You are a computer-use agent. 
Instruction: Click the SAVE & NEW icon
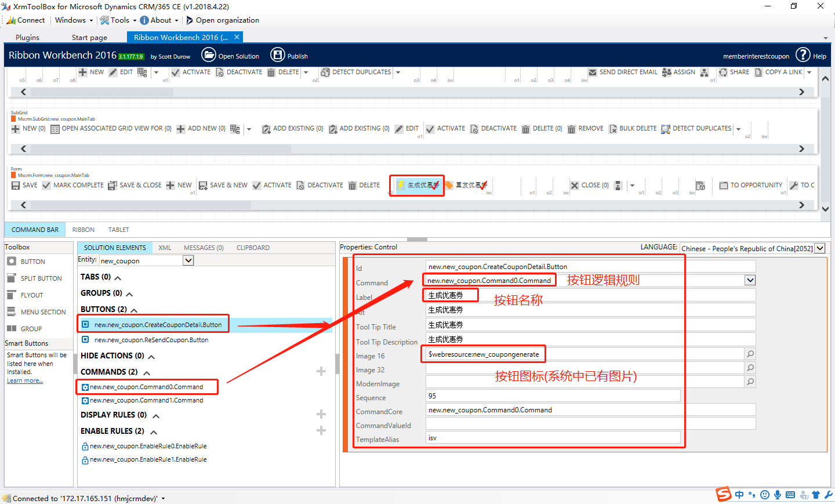(203, 186)
